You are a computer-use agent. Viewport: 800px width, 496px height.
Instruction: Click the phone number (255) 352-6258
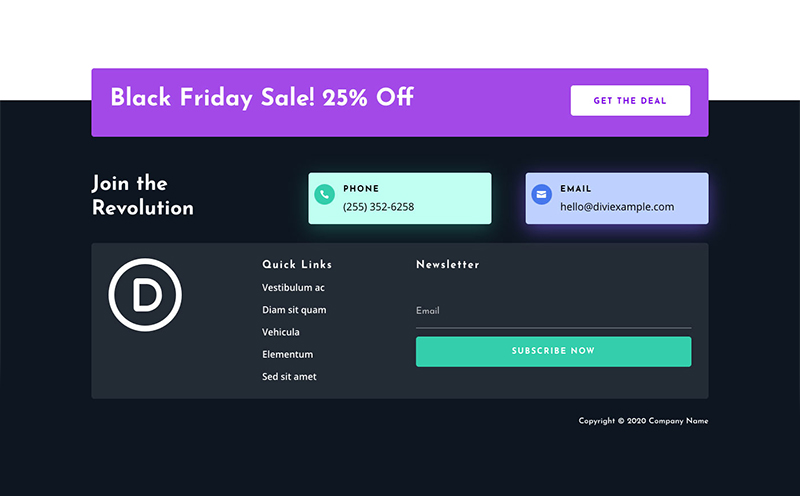pos(378,207)
